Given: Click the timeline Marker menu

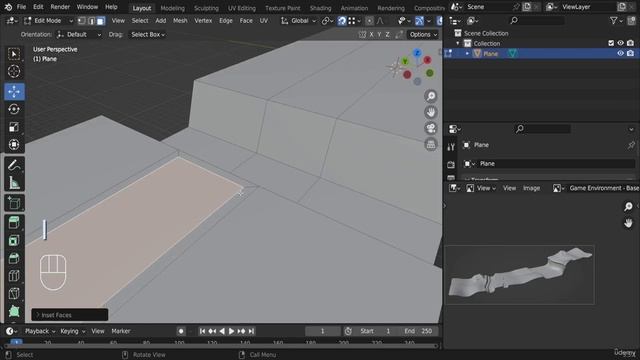Looking at the screenshot, I should [x=121, y=331].
